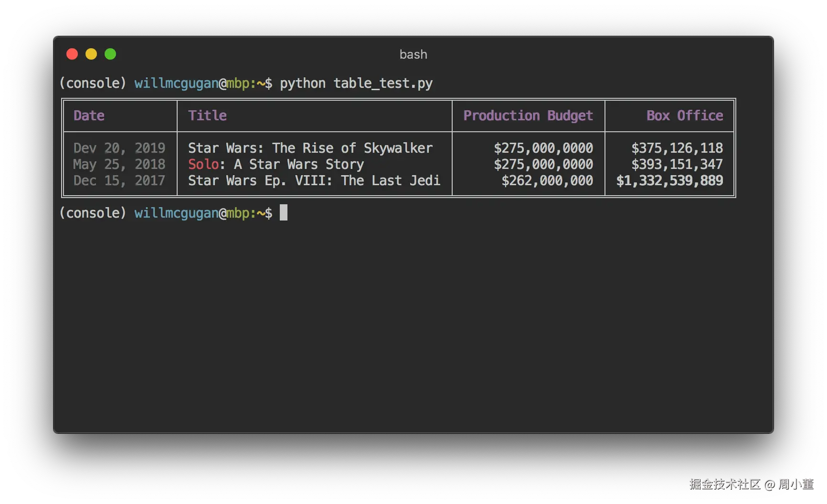Click Star Wars Ep. VIII: The Last Jedi

[314, 180]
